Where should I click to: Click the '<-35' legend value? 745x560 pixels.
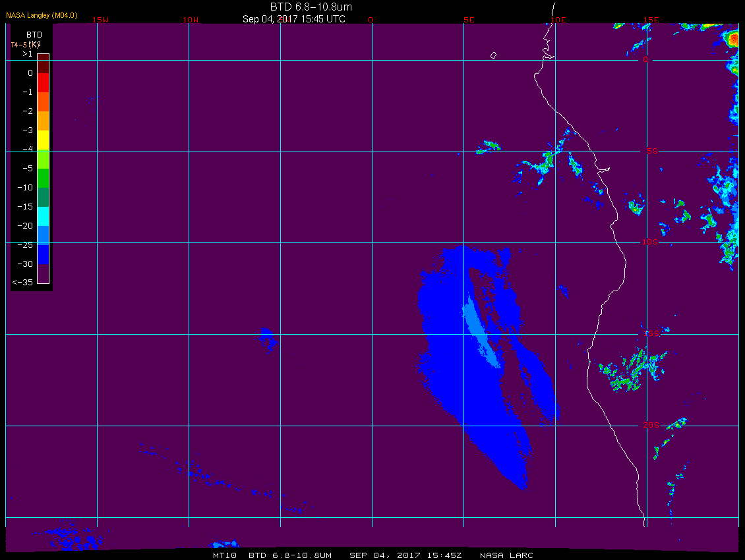[x=23, y=283]
